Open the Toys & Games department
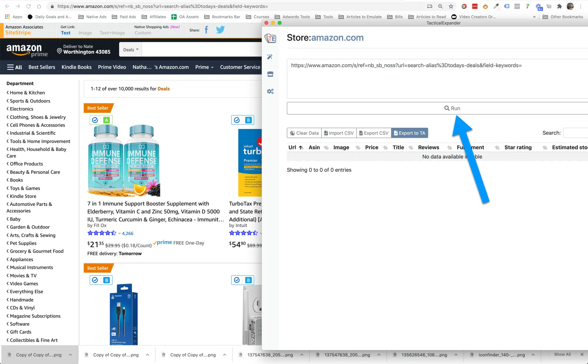The width and height of the screenshot is (588, 364). click(25, 188)
